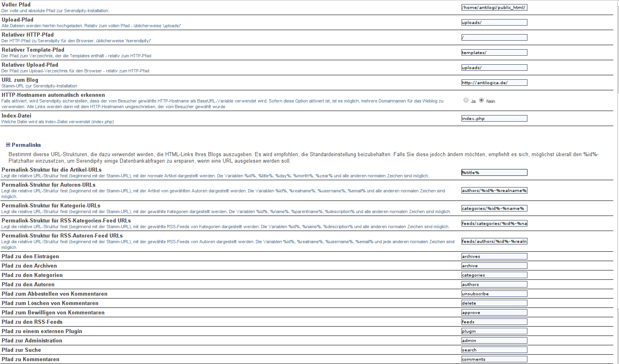This screenshot has height=364, width=619.
Task: Focus the Index-Datei input field
Action: 494,118
